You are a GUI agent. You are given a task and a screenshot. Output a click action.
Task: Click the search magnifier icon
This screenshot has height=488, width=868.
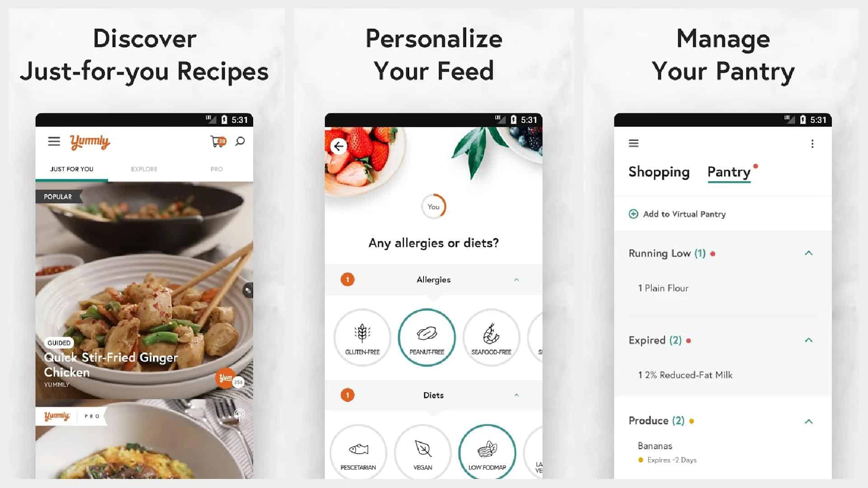[241, 142]
